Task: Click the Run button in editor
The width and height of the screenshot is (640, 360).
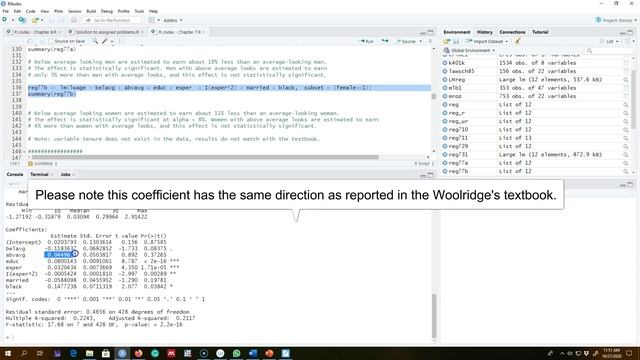Action: coord(367,41)
